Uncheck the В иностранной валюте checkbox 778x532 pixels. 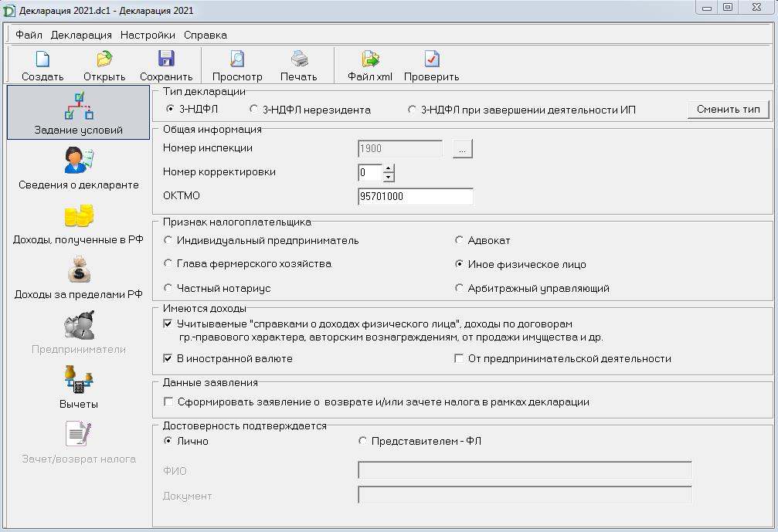168,359
